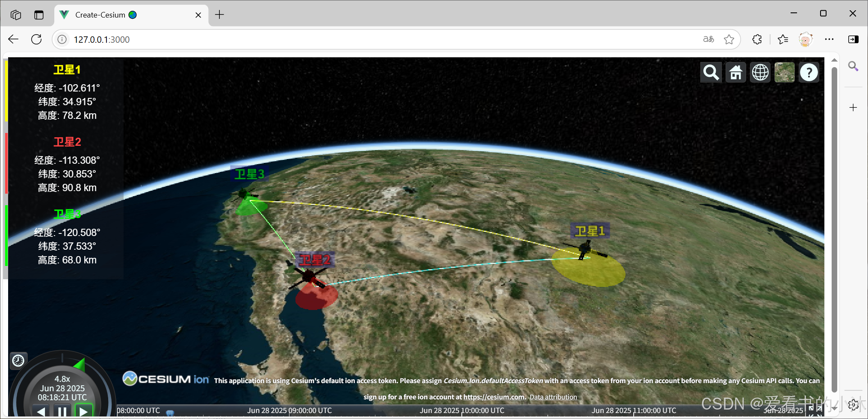Open Edge sidebar settings gear
The height and width of the screenshot is (419, 868).
[x=853, y=404]
